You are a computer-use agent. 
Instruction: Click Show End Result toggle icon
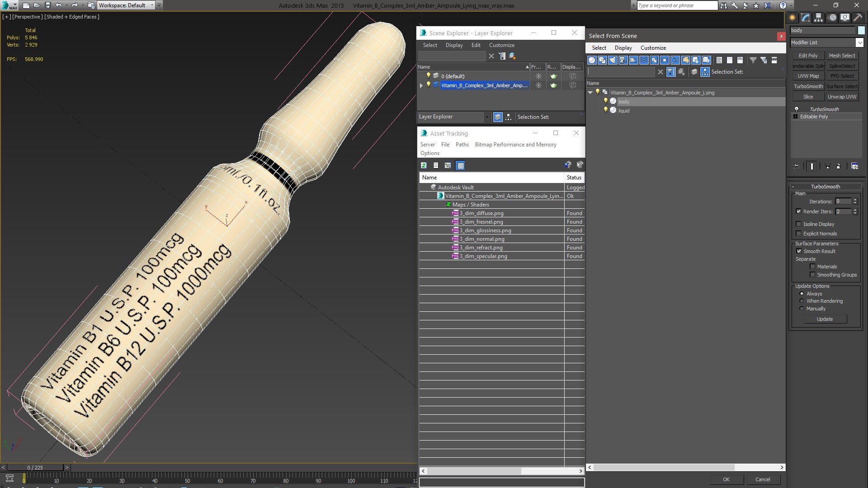812,166
